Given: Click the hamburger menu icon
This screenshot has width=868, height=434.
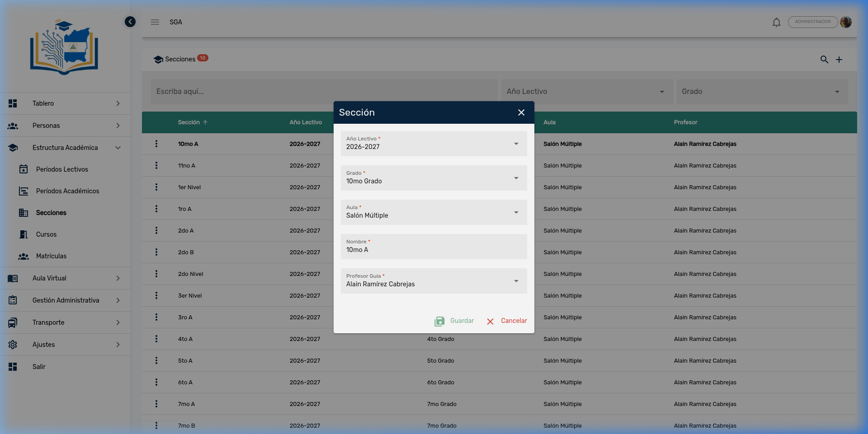Looking at the screenshot, I should pos(155,22).
